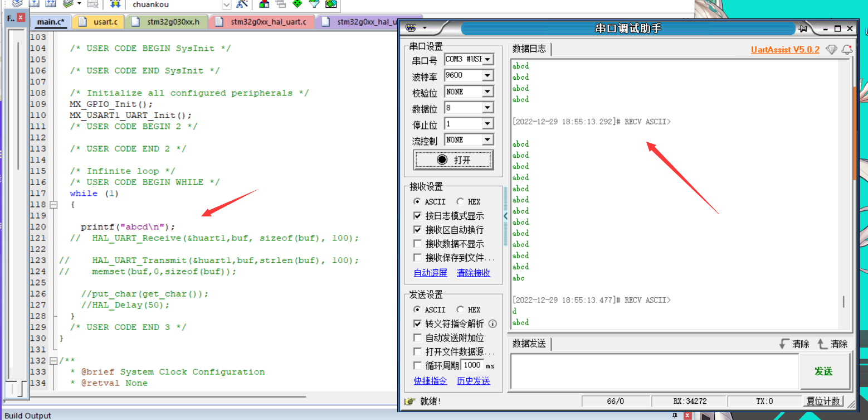The height and width of the screenshot is (420, 868).
Task: Click inside the data send input field
Action: (652, 371)
